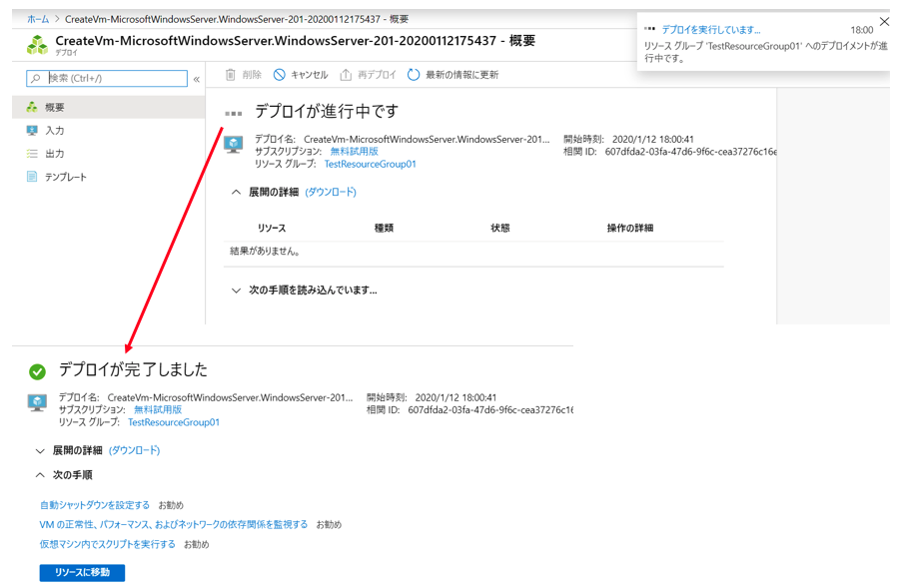897x588 pixels.
Task: Collapse the sidebar with double-chevron
Action: tap(196, 79)
